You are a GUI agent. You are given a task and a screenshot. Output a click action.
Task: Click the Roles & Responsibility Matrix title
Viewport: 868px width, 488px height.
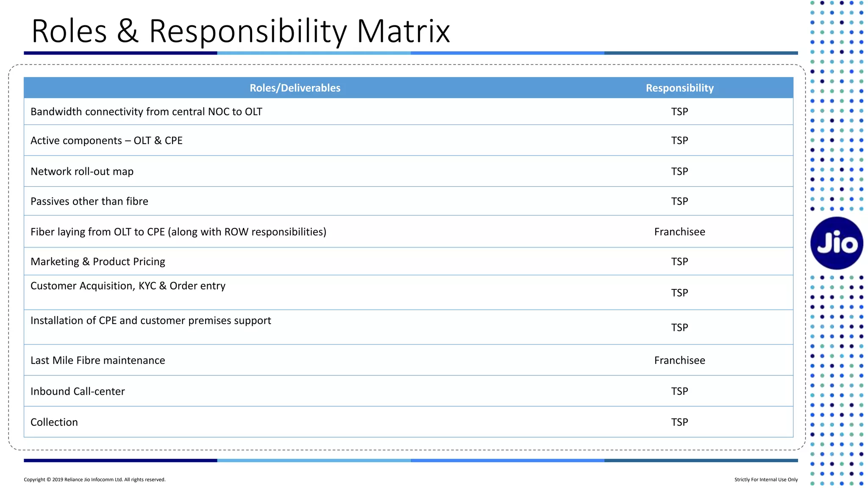coord(240,31)
